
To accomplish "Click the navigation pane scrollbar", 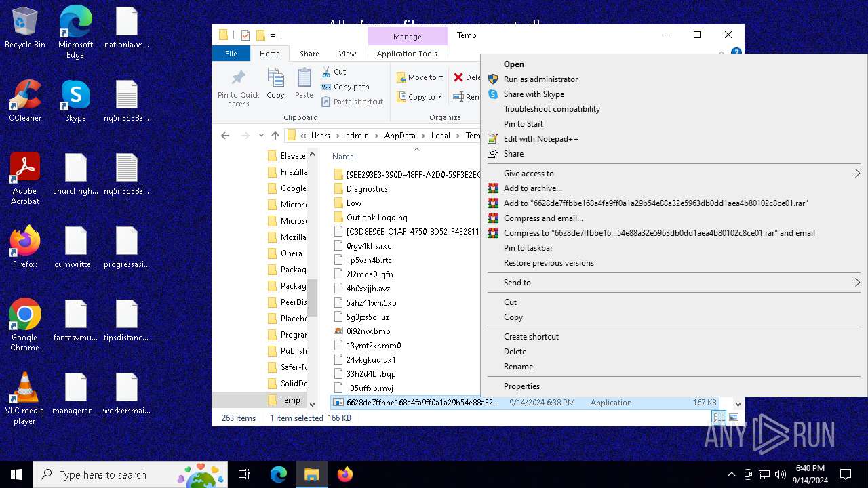I will (313, 298).
